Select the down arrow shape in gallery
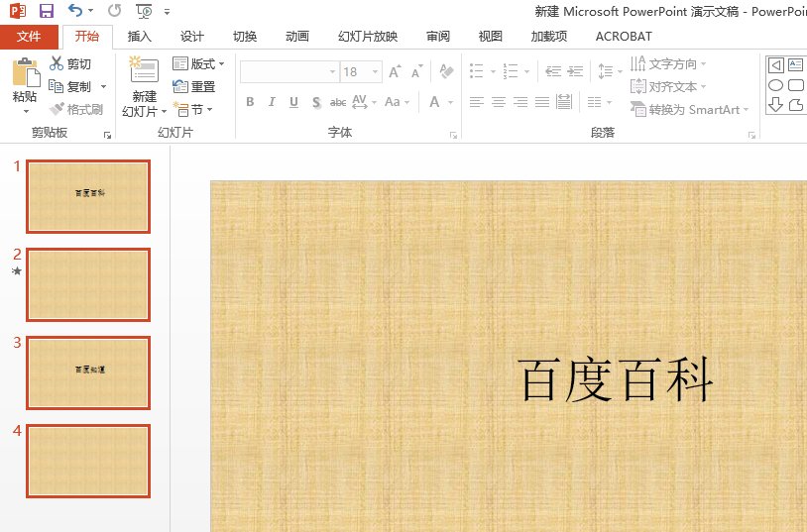807x532 pixels. 775,104
